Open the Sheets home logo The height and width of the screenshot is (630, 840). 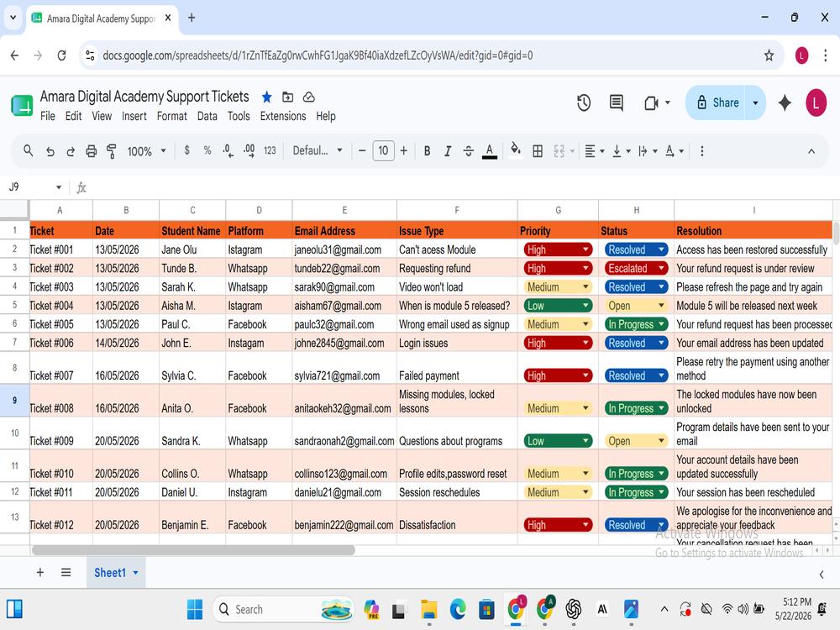(22, 105)
